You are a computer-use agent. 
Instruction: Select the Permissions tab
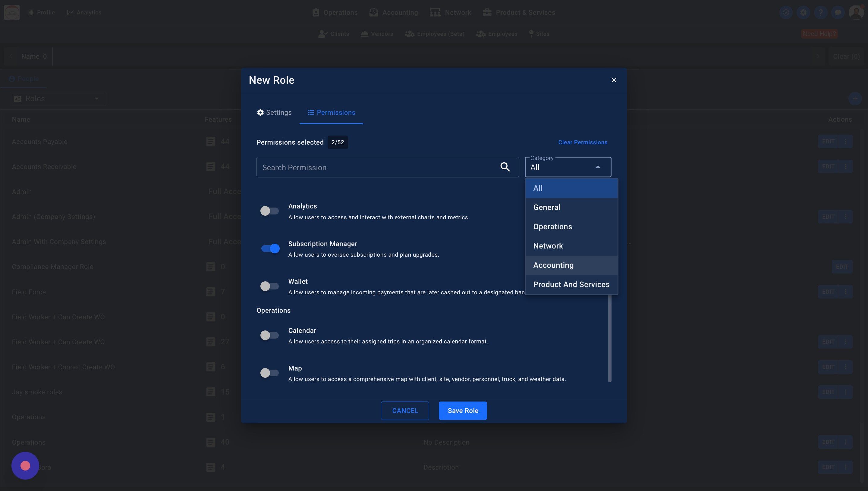tap(331, 113)
